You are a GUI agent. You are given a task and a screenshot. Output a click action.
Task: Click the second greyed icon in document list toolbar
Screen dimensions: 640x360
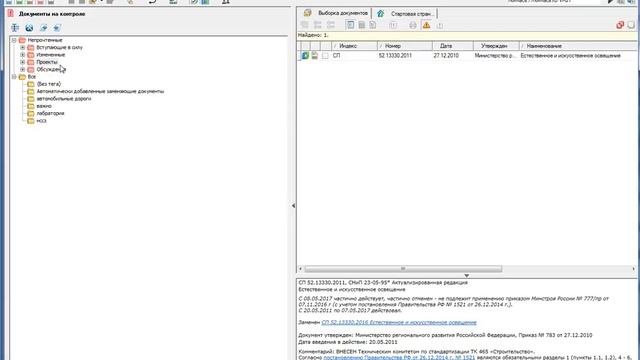318,25
